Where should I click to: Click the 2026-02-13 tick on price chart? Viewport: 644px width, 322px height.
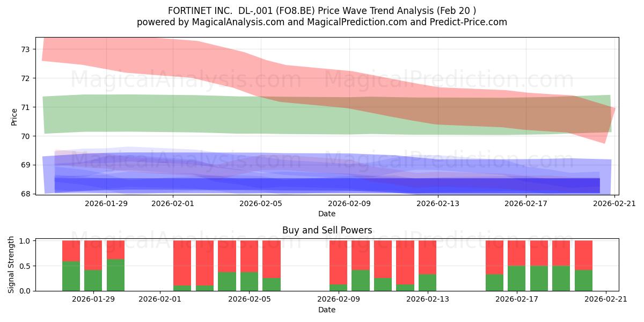(x=438, y=203)
